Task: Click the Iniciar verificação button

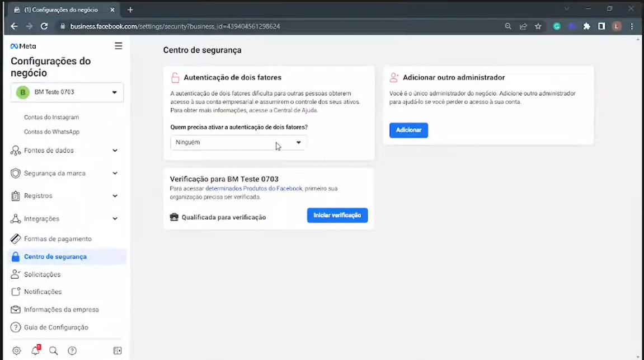Action: (337, 216)
